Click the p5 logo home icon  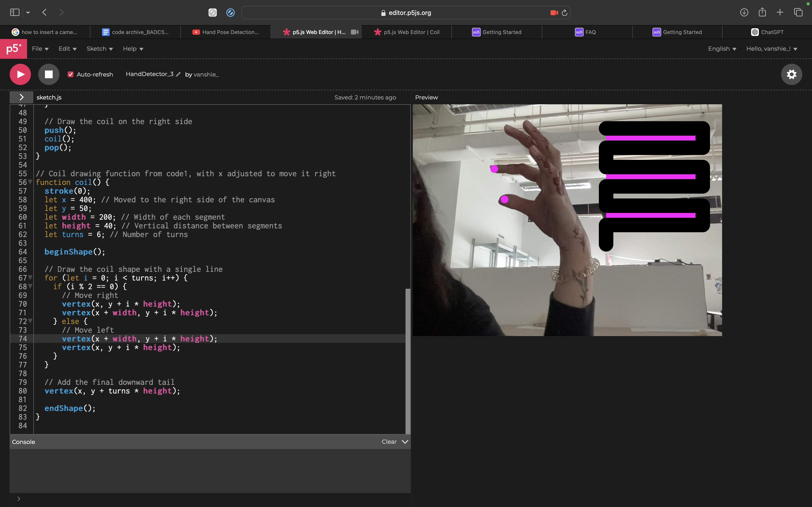14,49
